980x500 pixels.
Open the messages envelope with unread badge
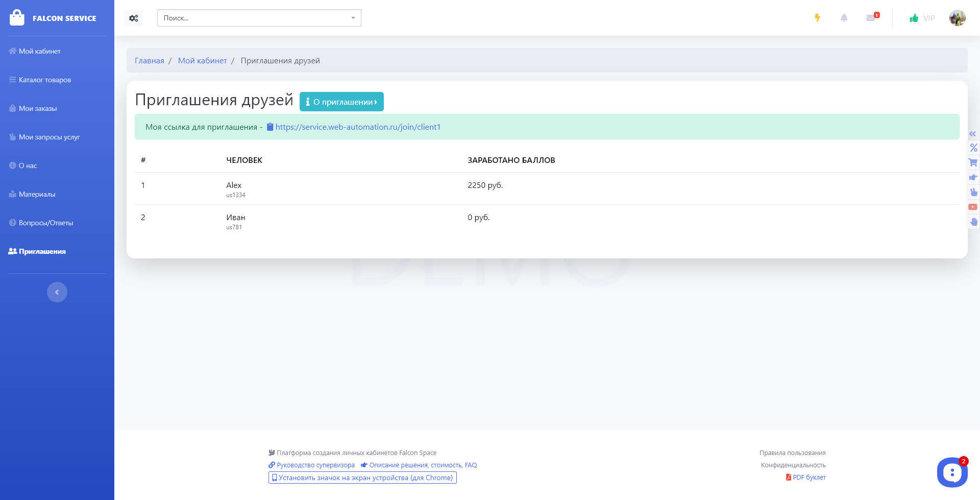(x=871, y=18)
